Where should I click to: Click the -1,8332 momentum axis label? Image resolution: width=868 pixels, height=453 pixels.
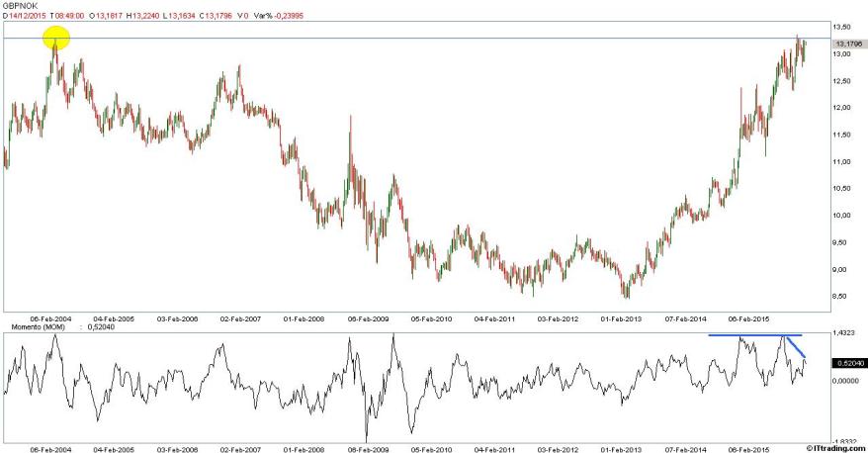(843, 442)
